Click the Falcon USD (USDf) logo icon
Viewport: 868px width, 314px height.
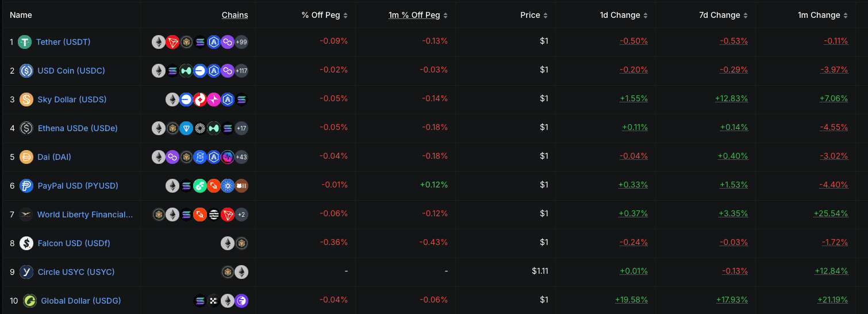26,243
